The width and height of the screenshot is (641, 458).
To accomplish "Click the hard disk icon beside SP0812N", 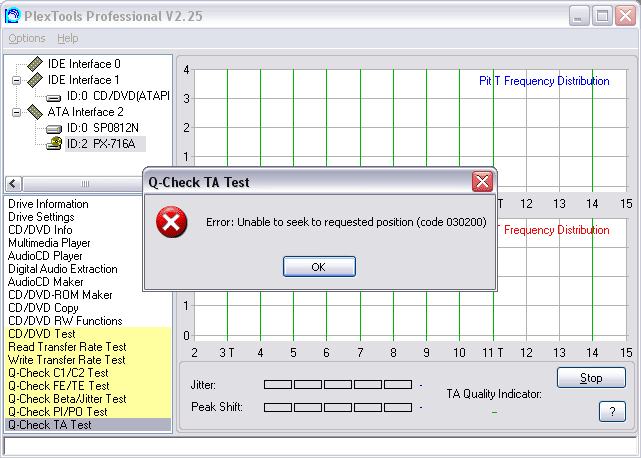I will click(x=54, y=129).
